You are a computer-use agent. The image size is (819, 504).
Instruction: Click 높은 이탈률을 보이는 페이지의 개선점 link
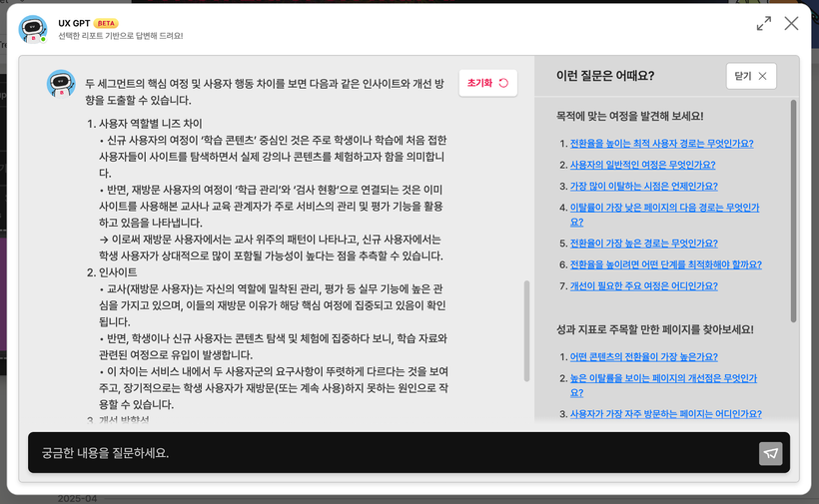click(x=663, y=378)
